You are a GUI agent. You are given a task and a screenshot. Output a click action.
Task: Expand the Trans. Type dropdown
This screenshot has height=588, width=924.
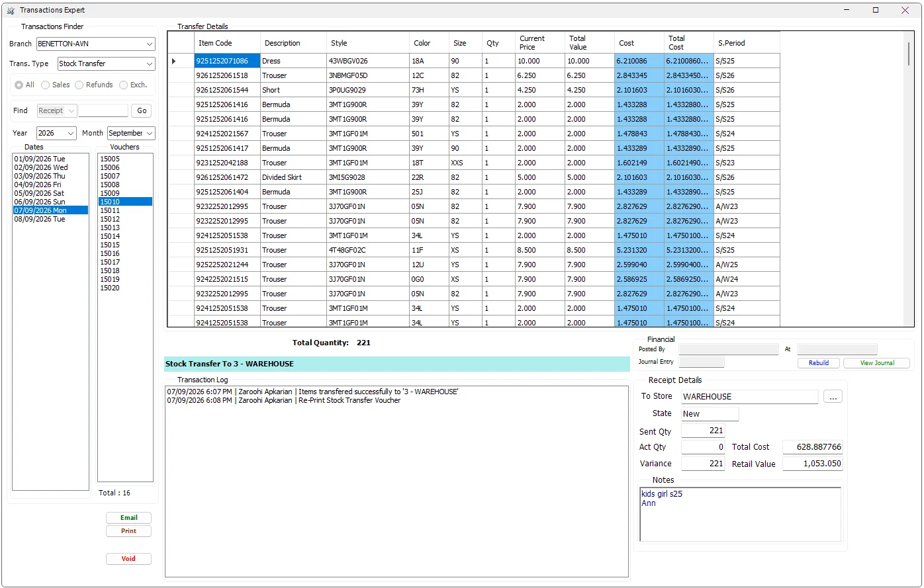pos(106,63)
